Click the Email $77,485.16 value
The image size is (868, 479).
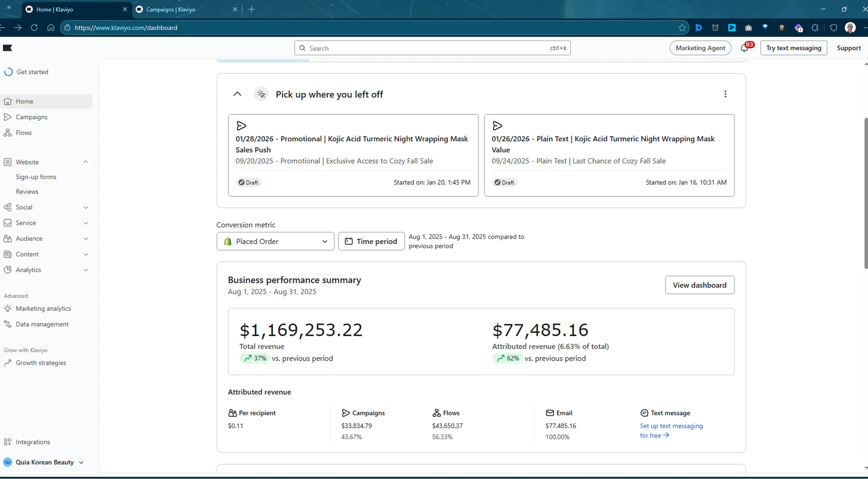pos(561,426)
